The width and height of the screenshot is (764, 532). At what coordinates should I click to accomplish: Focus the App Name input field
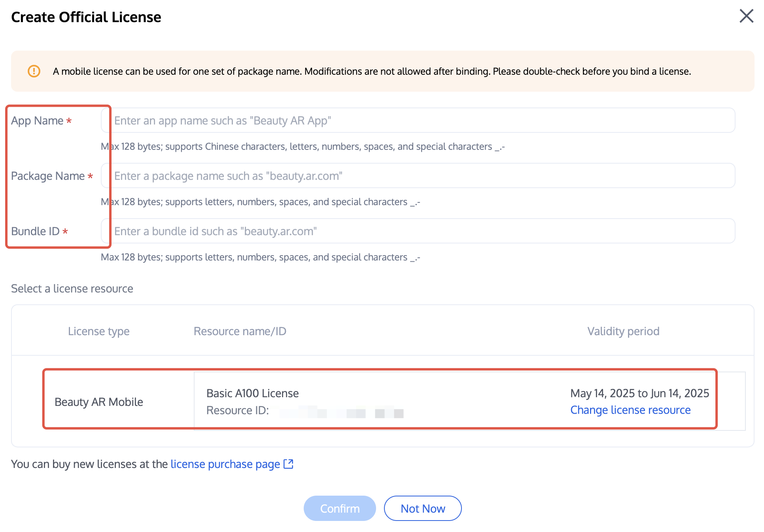418,121
